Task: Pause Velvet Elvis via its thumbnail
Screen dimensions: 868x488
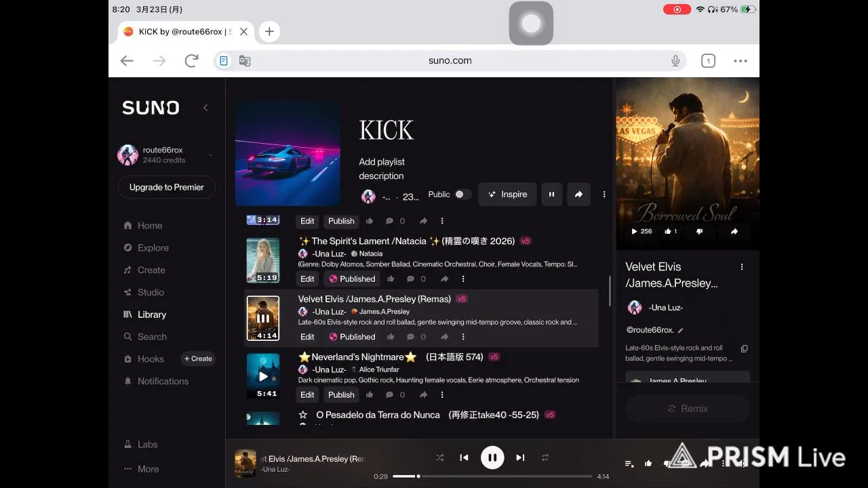Action: [x=263, y=319]
